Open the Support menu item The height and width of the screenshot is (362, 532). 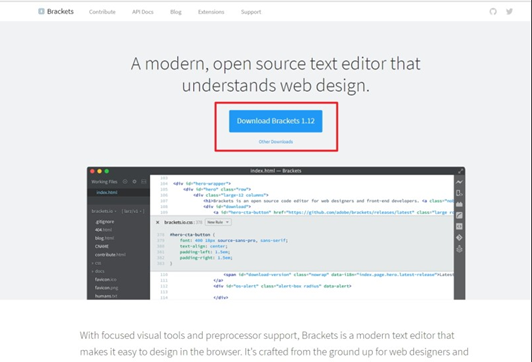tap(251, 12)
